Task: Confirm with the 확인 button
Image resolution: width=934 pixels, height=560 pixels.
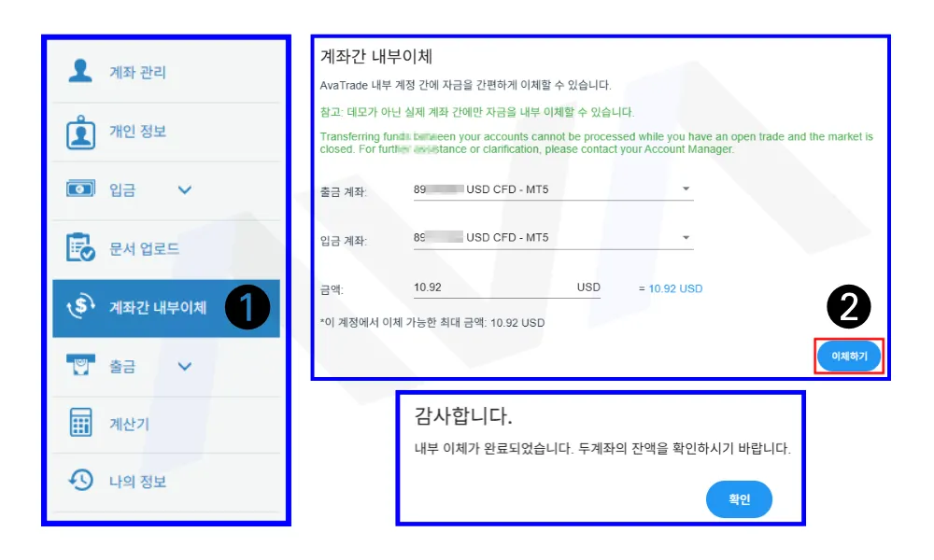Action: click(x=739, y=498)
